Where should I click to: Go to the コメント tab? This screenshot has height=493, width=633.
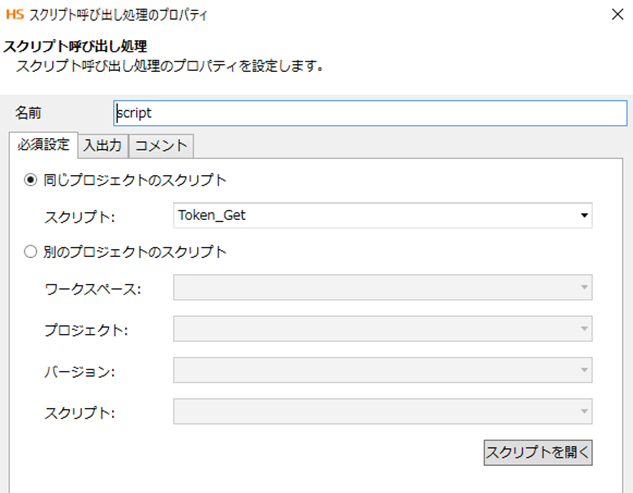[161, 145]
